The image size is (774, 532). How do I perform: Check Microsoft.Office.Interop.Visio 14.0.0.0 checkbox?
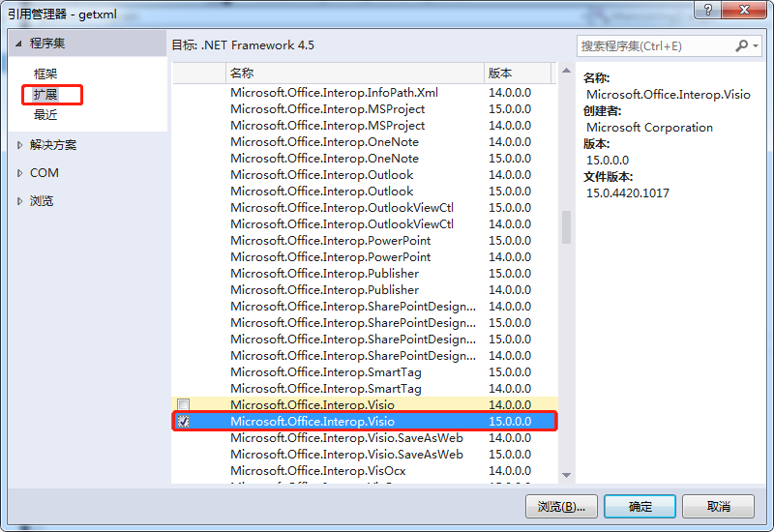click(183, 404)
